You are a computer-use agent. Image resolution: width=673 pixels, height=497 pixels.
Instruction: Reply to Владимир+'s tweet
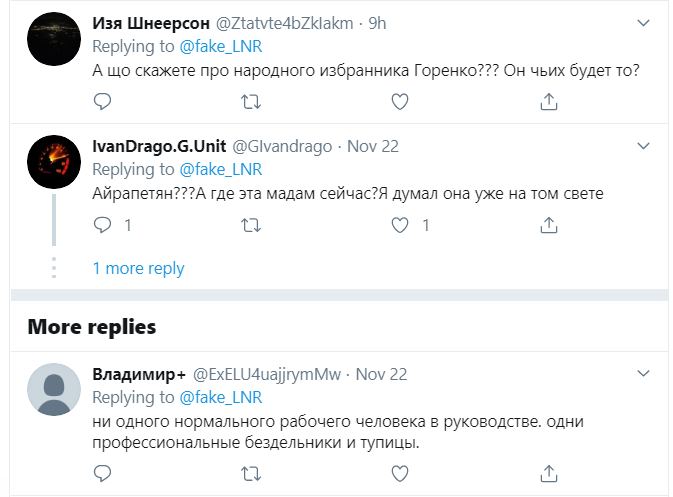102,473
